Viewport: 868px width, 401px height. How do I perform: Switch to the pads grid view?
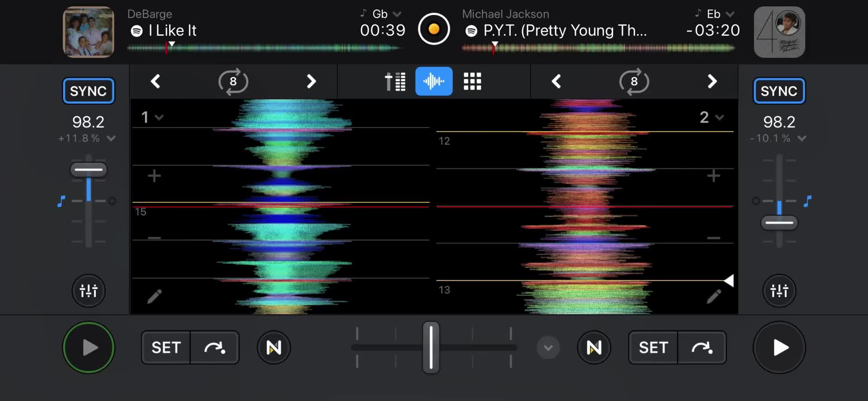tap(472, 81)
